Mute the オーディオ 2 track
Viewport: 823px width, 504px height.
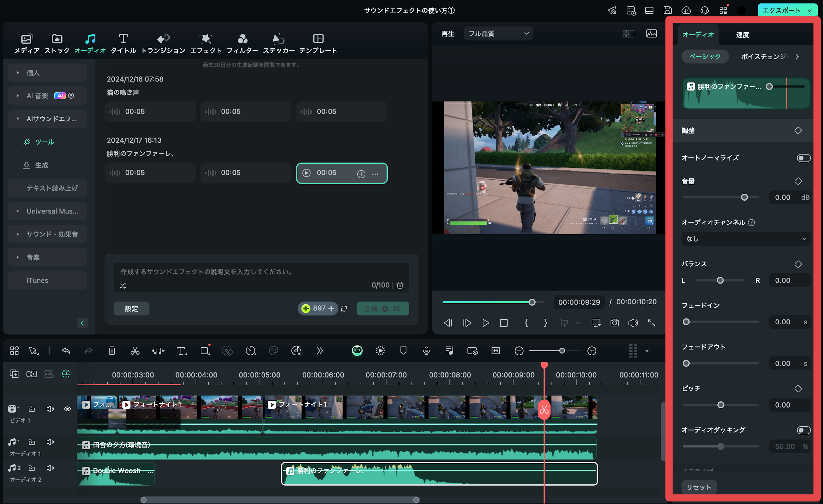click(x=50, y=467)
